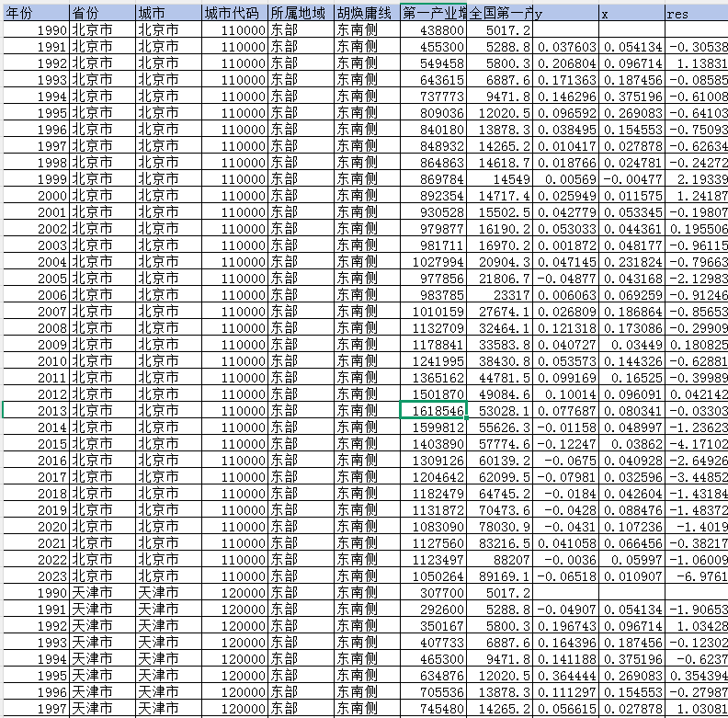Select the y column header cell

(565, 15)
